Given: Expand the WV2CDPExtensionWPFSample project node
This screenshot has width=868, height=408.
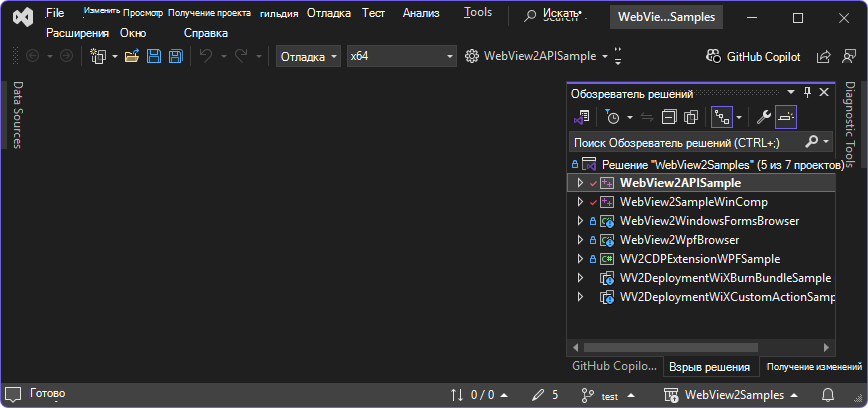Looking at the screenshot, I should (x=580, y=259).
